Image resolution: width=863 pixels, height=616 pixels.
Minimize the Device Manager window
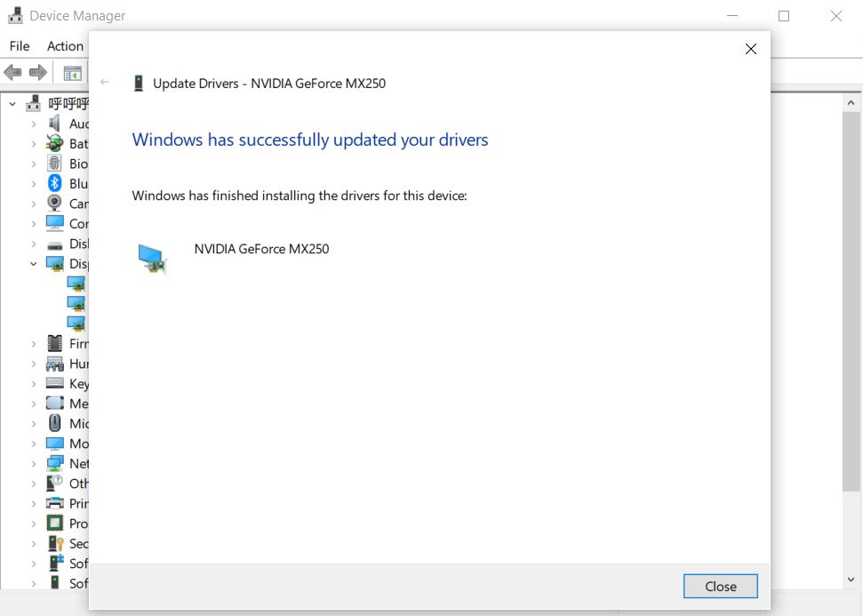point(732,16)
